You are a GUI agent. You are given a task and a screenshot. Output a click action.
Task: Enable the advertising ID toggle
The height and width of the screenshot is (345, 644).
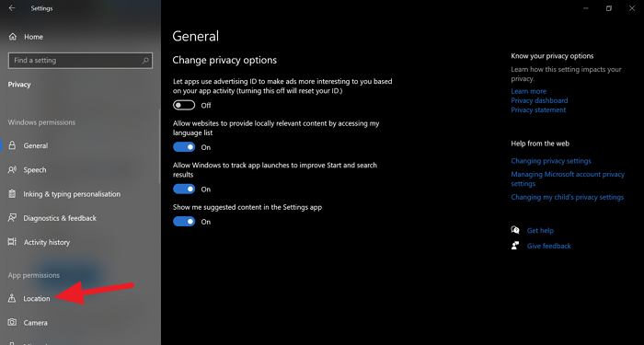[184, 106]
